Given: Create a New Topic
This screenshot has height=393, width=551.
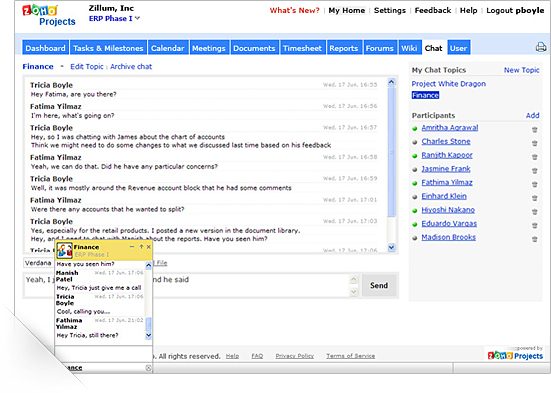Looking at the screenshot, I should [x=521, y=70].
